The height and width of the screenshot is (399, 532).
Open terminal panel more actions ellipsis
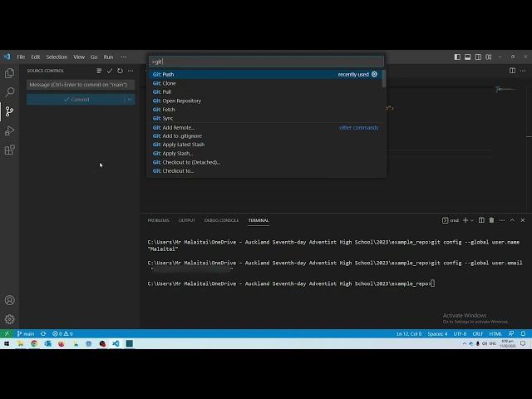coord(502,220)
